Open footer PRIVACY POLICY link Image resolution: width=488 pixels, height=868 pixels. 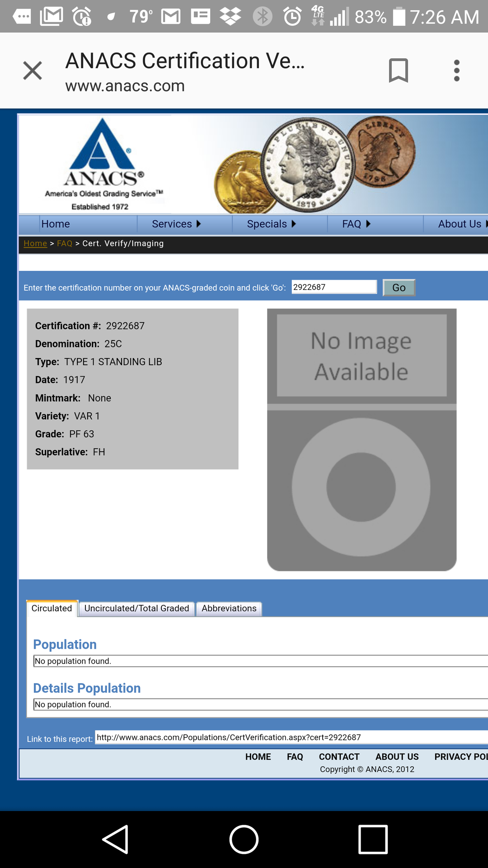point(461,757)
